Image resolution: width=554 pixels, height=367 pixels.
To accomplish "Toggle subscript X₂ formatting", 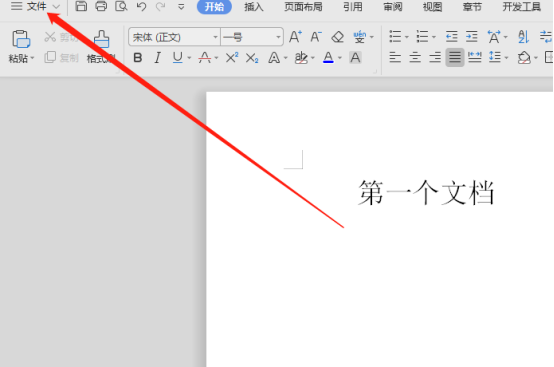I will 252,58.
